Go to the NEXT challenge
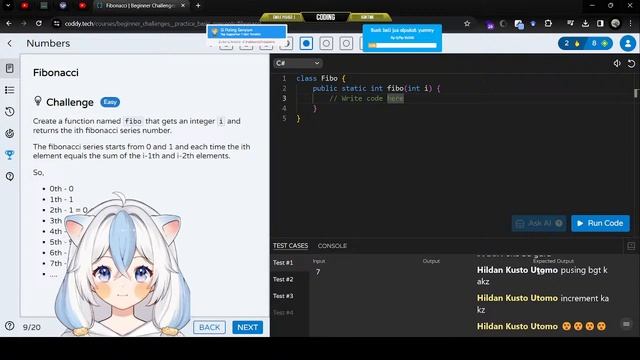 coord(247,327)
